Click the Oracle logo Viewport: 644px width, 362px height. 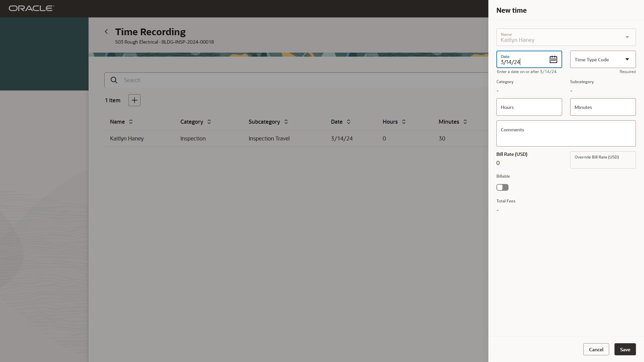click(31, 8)
